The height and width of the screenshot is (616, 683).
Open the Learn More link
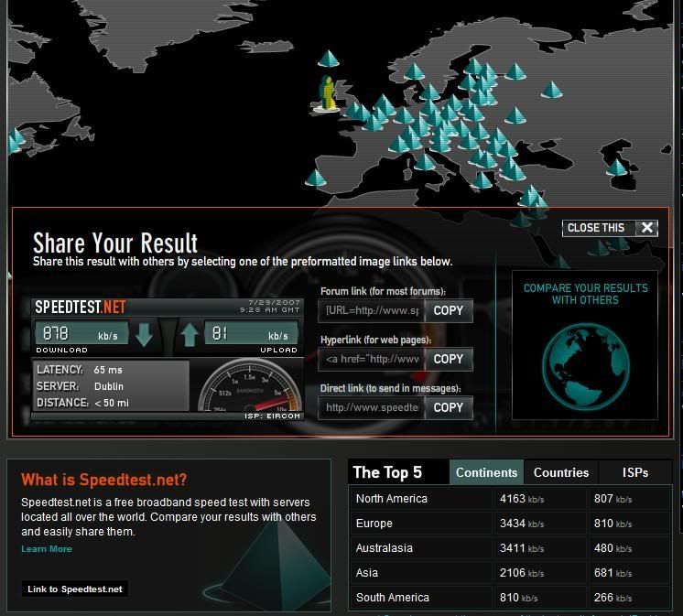click(x=47, y=549)
